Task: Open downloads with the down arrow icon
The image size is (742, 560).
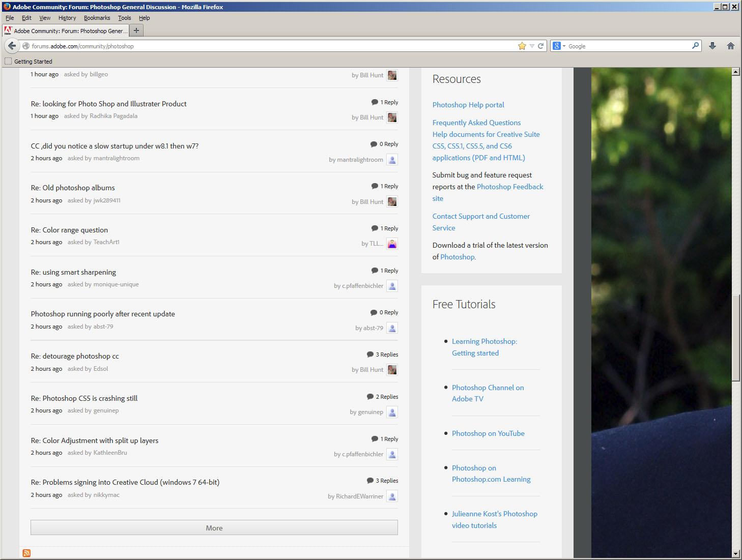Action: pos(712,46)
